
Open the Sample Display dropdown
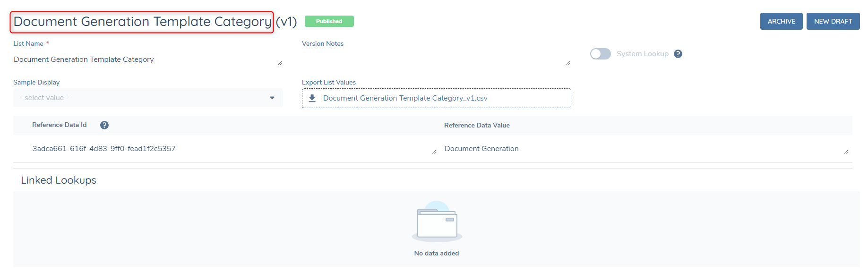tap(142, 98)
